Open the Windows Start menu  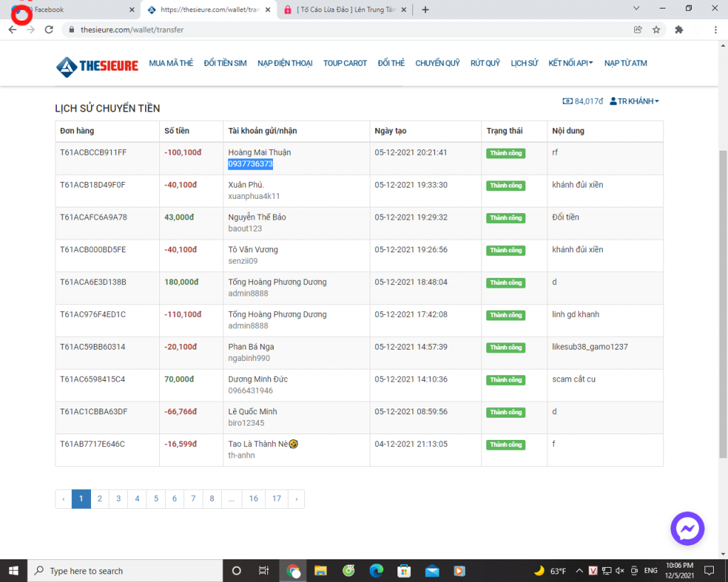click(x=14, y=571)
